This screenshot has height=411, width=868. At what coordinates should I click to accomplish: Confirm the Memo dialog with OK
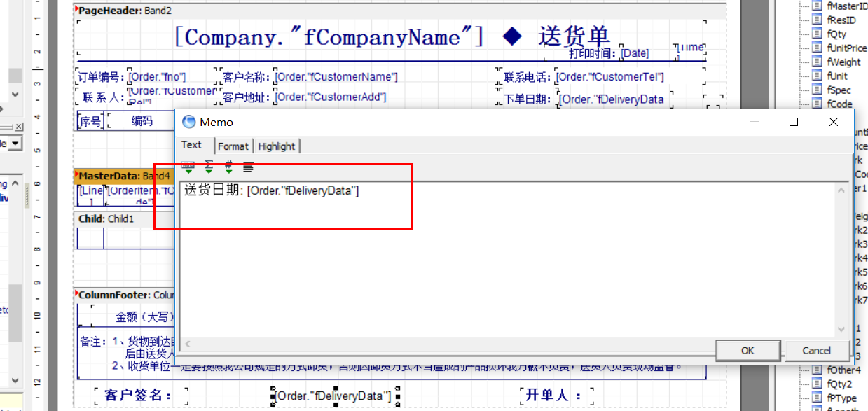(x=748, y=350)
